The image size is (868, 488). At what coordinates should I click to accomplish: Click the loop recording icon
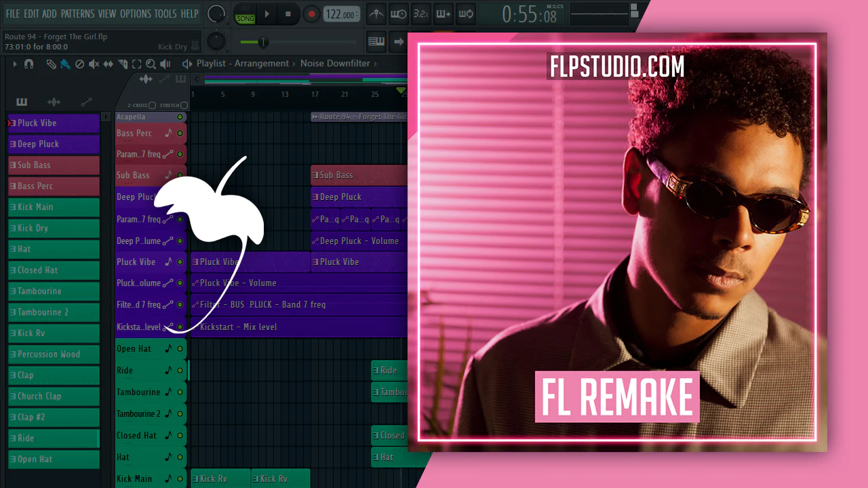[x=465, y=14]
